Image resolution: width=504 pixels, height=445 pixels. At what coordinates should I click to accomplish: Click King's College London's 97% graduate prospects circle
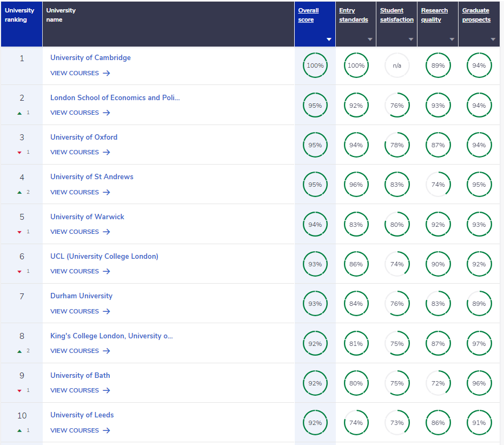tap(479, 344)
